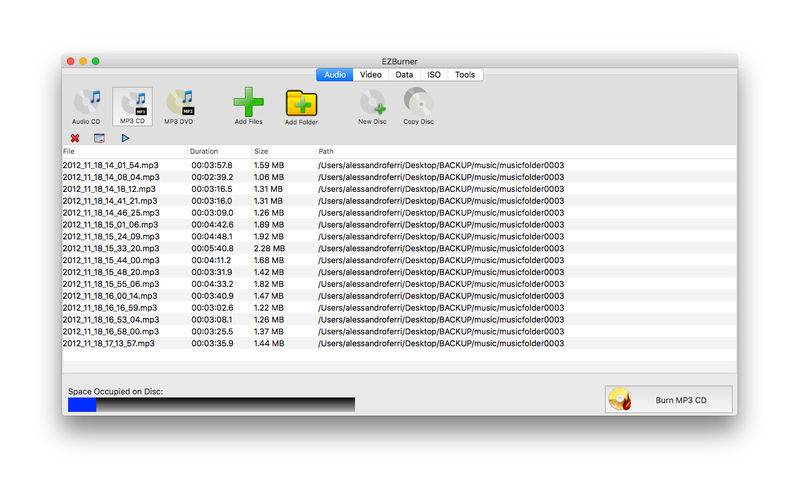This screenshot has width=800, height=500.
Task: Minimize EZBurner with the yellow button
Action: pyautogui.click(x=83, y=61)
